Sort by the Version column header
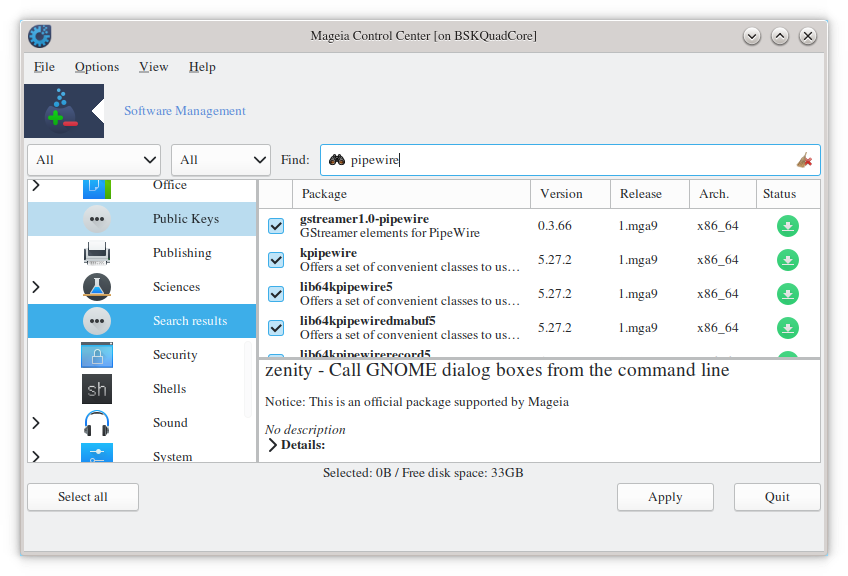The image size is (848, 576). point(571,194)
